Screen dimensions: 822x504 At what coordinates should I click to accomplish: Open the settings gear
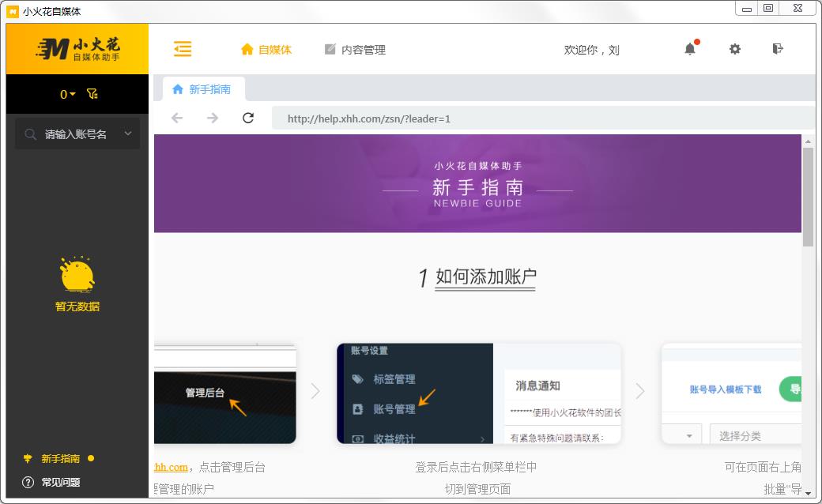click(735, 49)
